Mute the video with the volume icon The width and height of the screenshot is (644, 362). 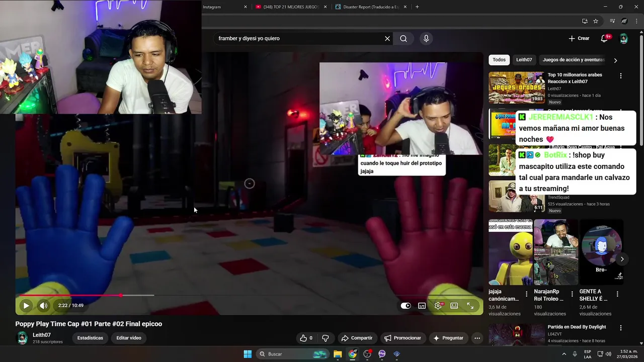click(44, 305)
